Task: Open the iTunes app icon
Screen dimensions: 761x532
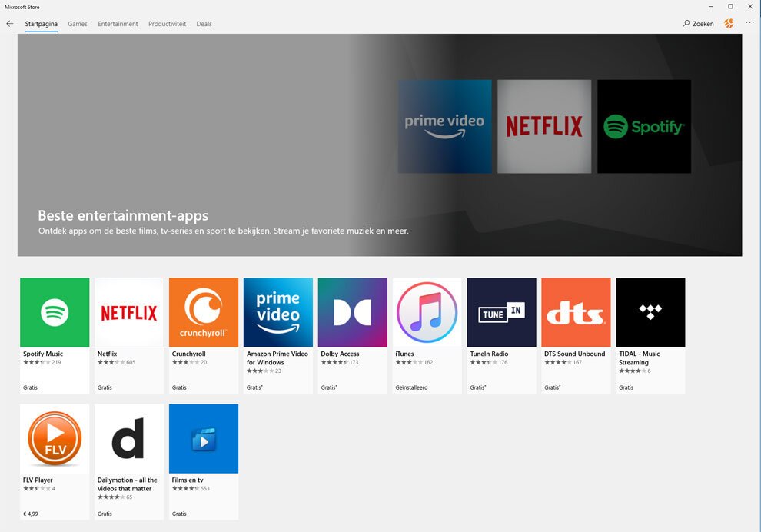Action: [x=427, y=312]
